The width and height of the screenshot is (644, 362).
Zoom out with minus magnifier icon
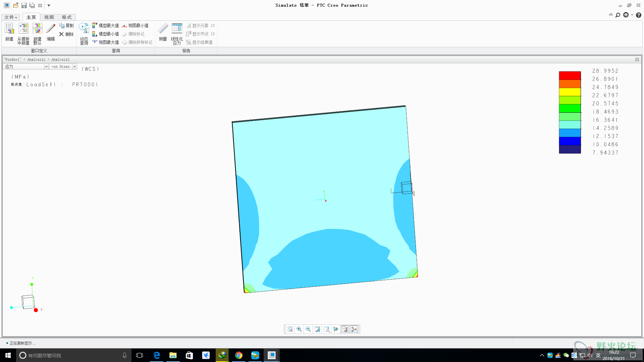[x=308, y=329]
